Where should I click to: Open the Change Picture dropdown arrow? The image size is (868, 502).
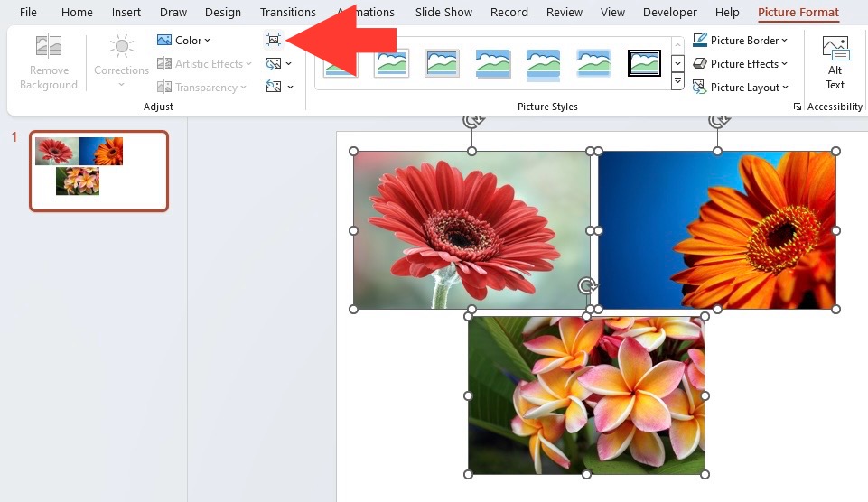pos(289,63)
